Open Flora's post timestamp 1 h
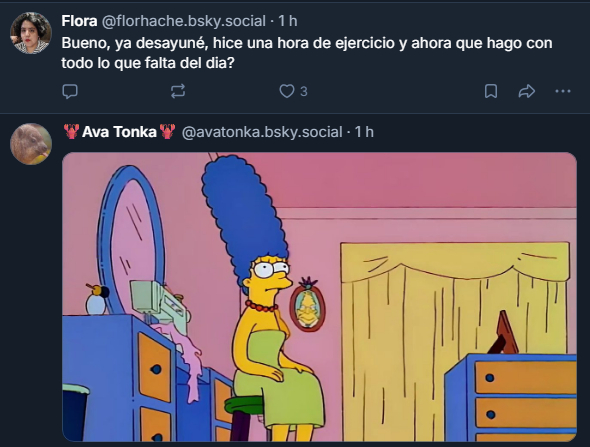This screenshot has height=447, width=590. (288, 21)
